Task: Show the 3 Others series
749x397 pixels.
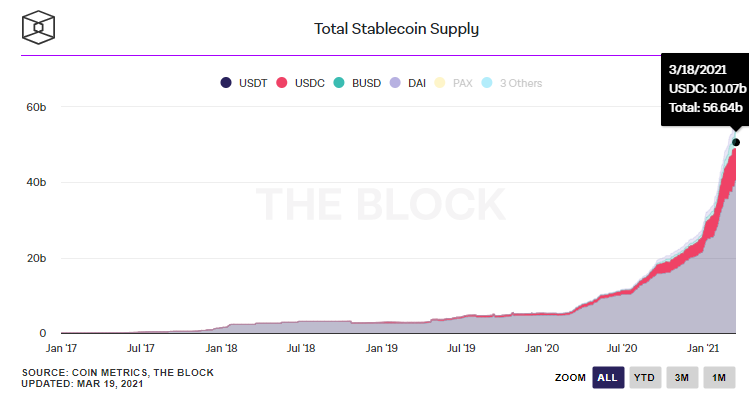Action: click(x=512, y=83)
